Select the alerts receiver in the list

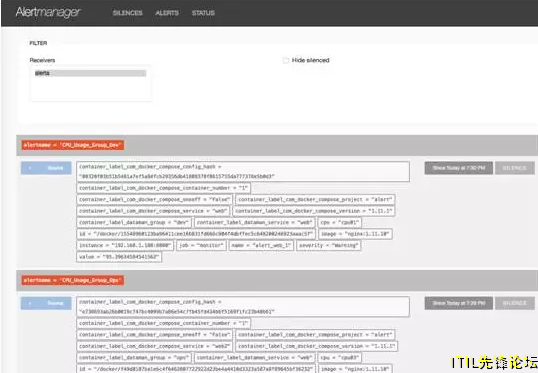click(x=90, y=73)
